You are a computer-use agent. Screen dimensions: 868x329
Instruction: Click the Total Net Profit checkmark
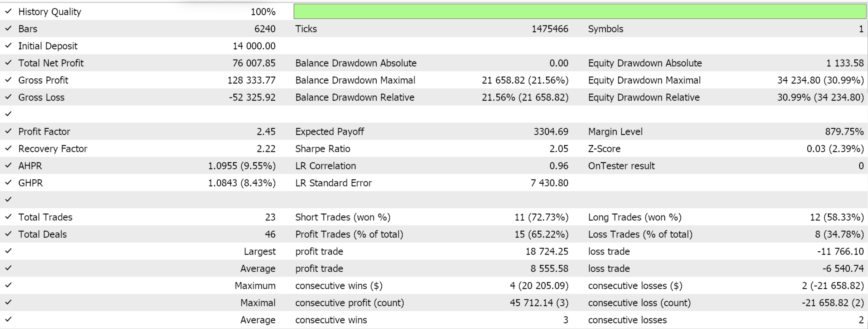coord(8,63)
